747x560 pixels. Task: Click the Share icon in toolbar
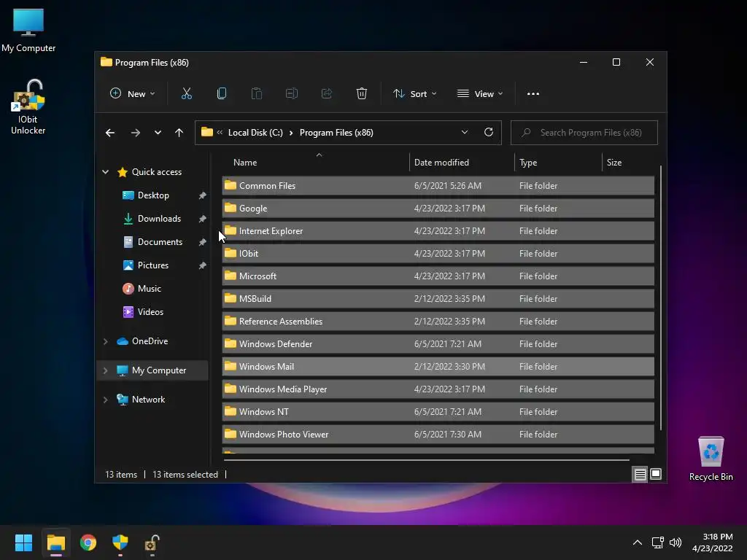tap(327, 94)
